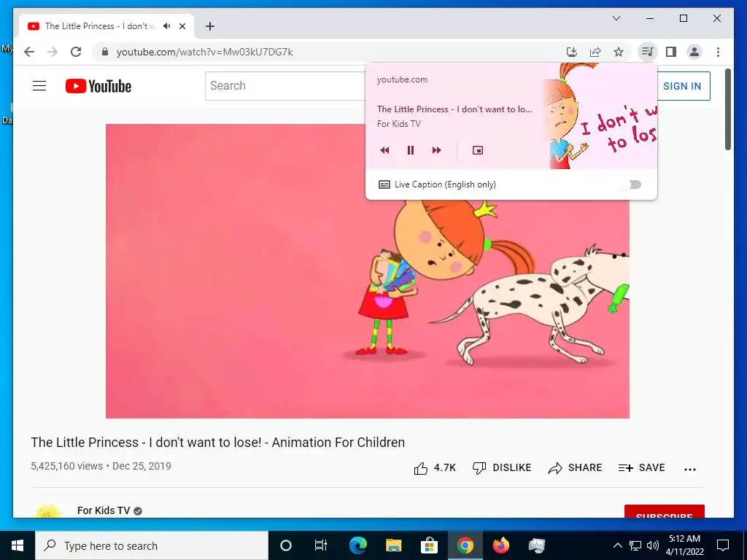Close The Little Princess tab

(x=182, y=26)
